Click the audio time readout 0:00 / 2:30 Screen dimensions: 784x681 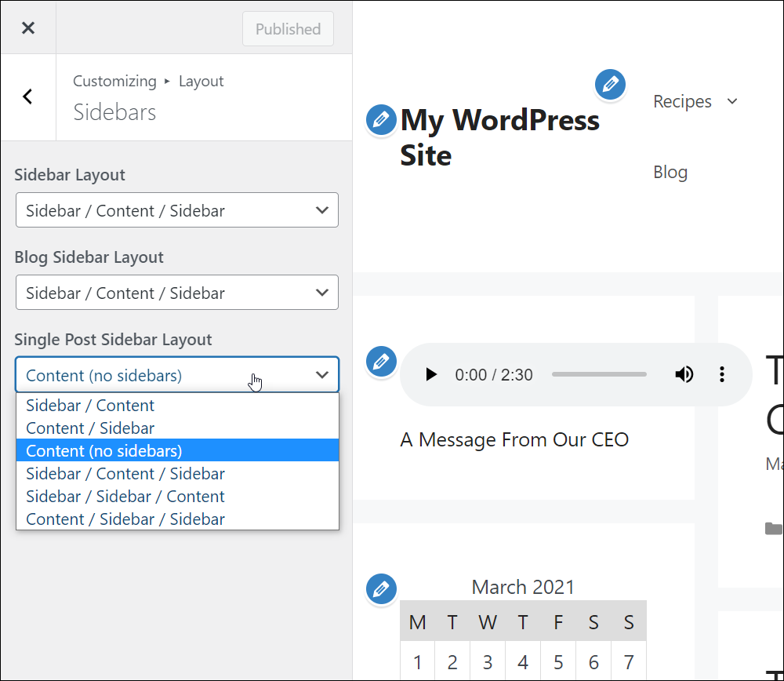point(493,375)
